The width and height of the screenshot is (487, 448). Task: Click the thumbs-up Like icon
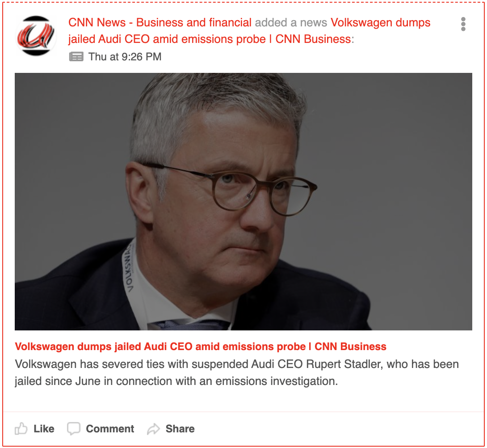pyautogui.click(x=21, y=429)
